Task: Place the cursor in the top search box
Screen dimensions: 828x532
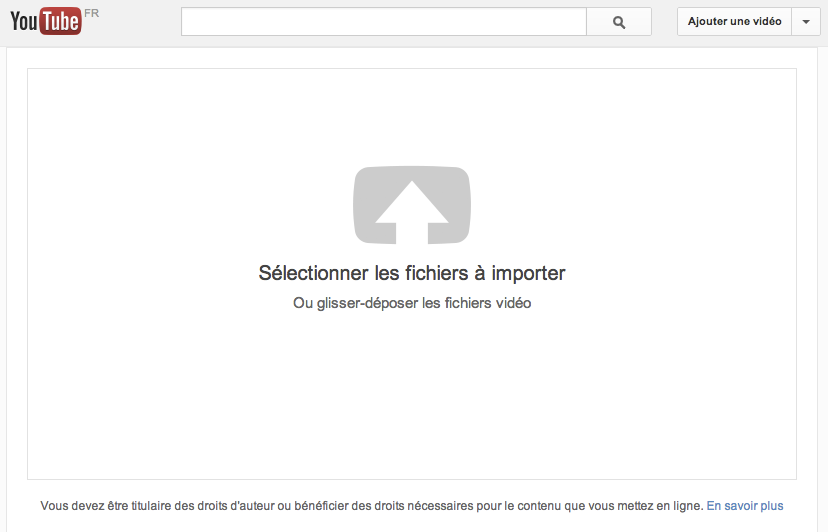Action: [383, 22]
